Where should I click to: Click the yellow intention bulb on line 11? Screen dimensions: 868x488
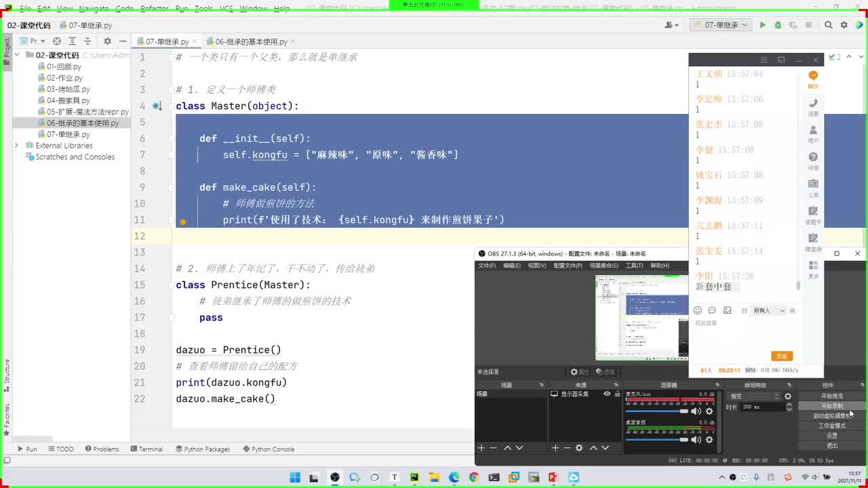pos(183,221)
